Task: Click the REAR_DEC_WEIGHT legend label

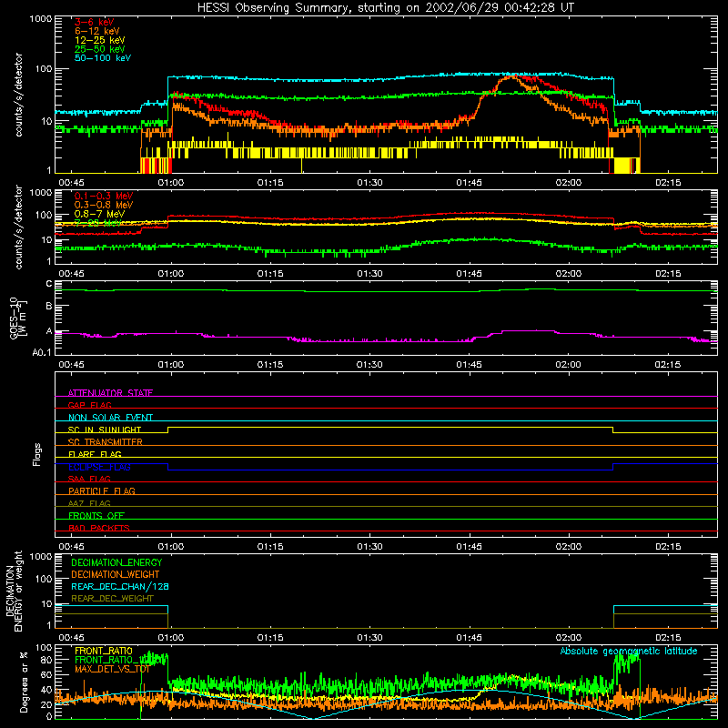Action: point(112,599)
